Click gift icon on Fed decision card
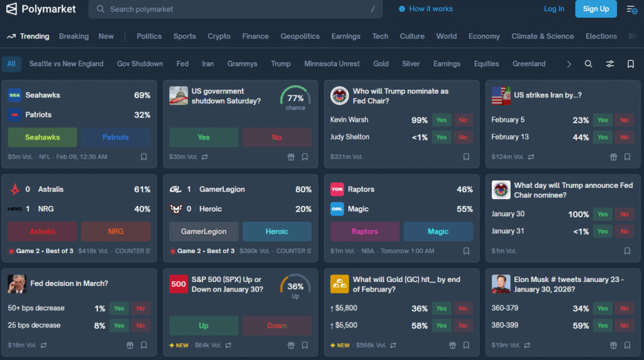Screen dimensions: 644x360 tap(130, 345)
